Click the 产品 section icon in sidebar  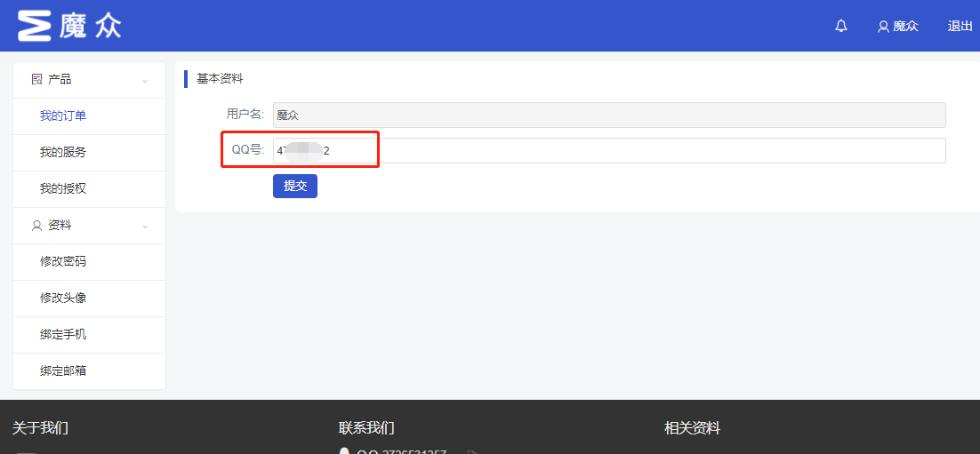click(x=36, y=80)
